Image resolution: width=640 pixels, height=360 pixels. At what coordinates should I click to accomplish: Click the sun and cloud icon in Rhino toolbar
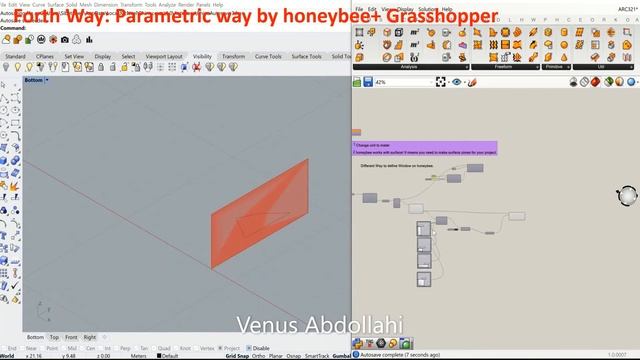7,40
